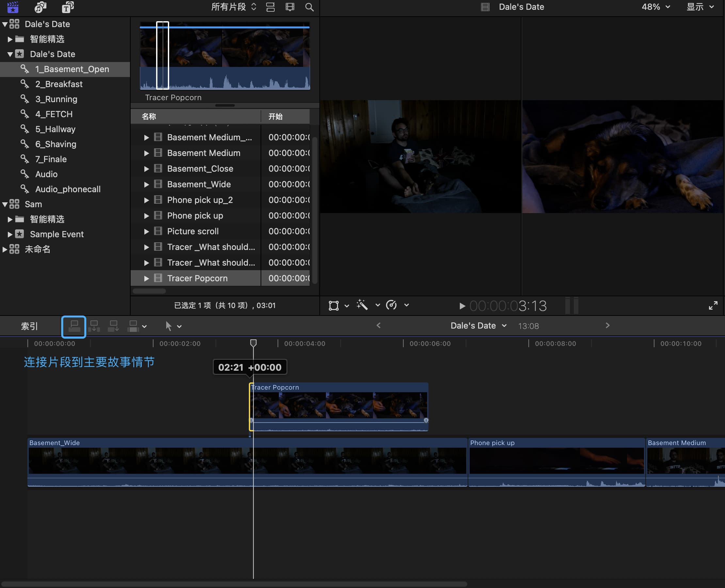Select the Audio_phonecall keyword collection
This screenshot has height=588, width=725.
click(x=65, y=189)
